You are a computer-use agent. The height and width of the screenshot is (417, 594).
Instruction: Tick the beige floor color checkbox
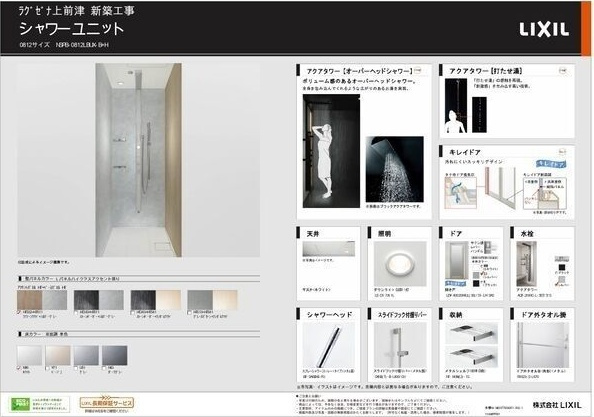click(x=47, y=368)
